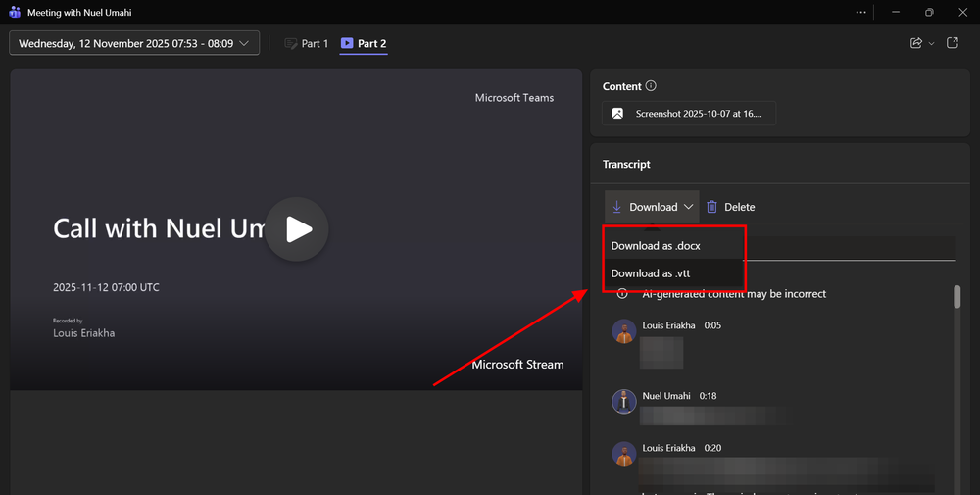This screenshot has width=980, height=495.
Task: Click Louis Eriakha's avatar at 0:05
Action: click(623, 331)
